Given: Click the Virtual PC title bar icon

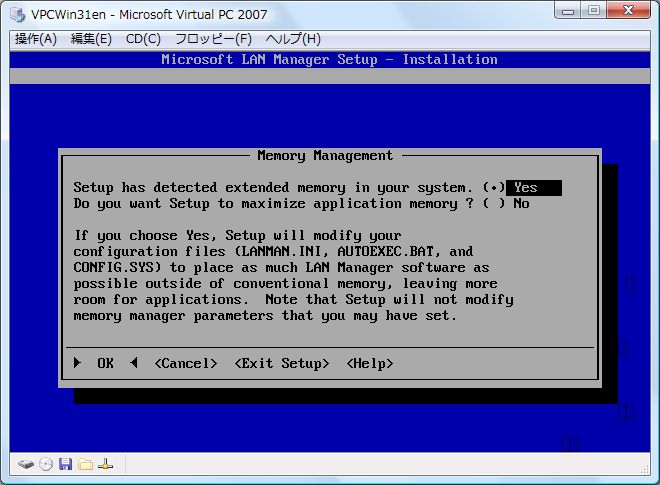Looking at the screenshot, I should click(x=18, y=14).
